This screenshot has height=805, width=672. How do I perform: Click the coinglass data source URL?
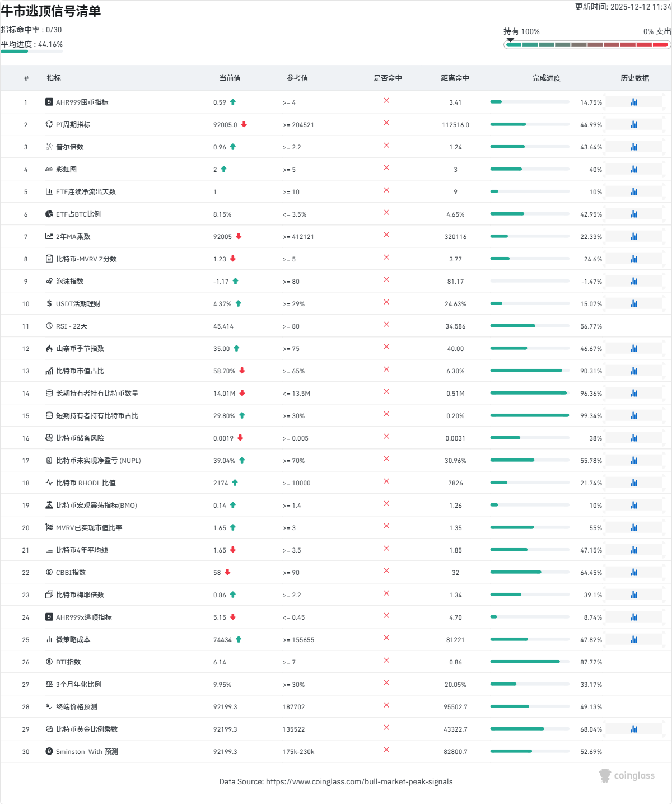pyautogui.click(x=359, y=781)
